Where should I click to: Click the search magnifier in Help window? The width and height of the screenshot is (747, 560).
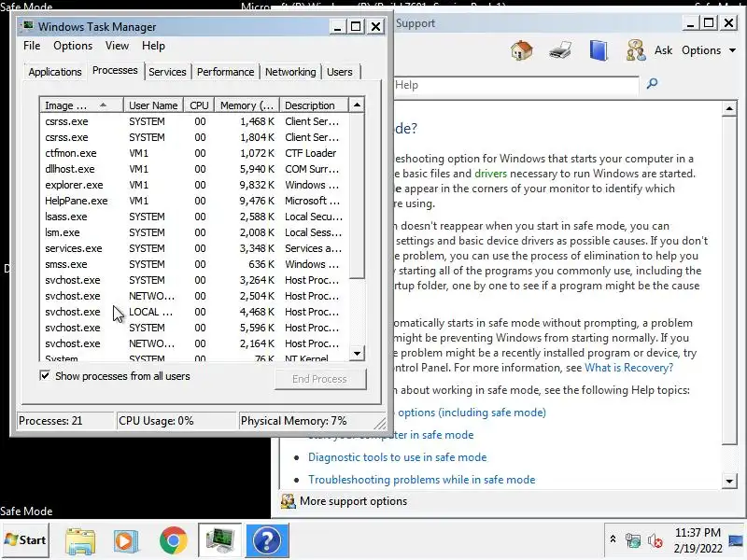tap(652, 84)
